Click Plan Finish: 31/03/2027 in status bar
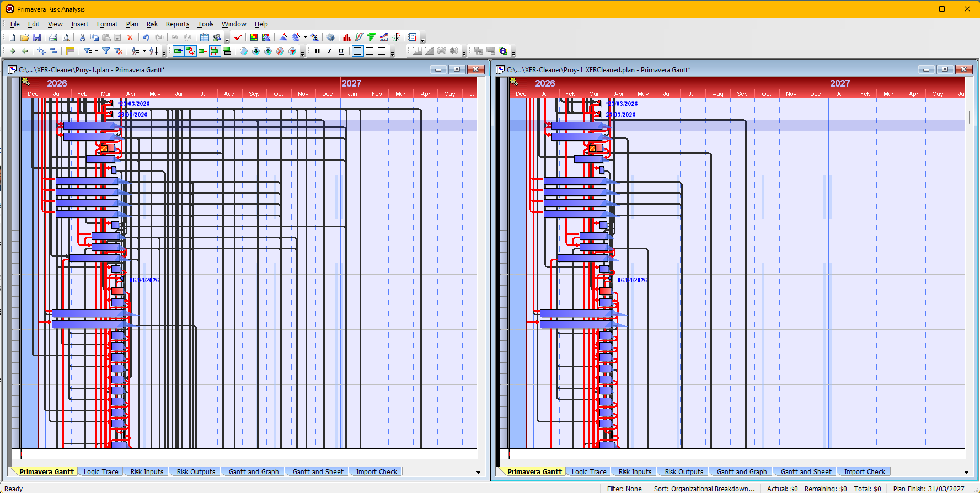 pos(929,489)
